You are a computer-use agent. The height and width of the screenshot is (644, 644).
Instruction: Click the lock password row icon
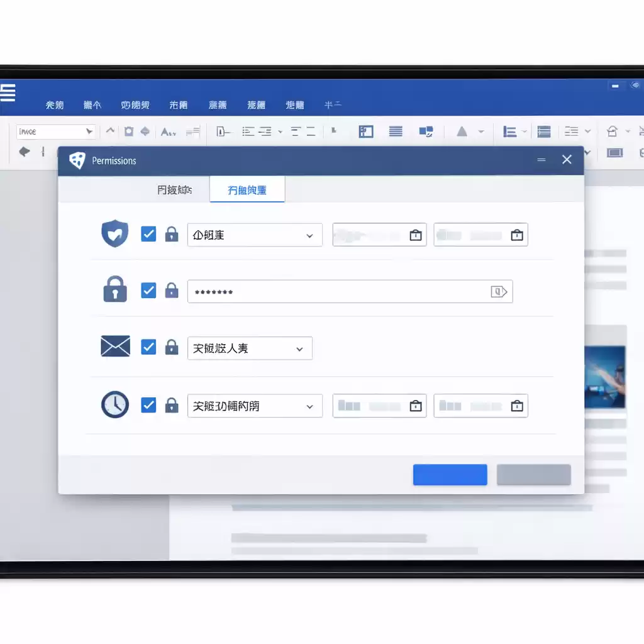coord(114,290)
